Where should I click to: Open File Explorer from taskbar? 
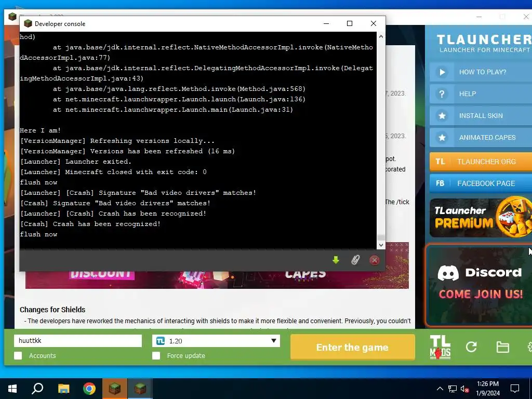pyautogui.click(x=63, y=389)
